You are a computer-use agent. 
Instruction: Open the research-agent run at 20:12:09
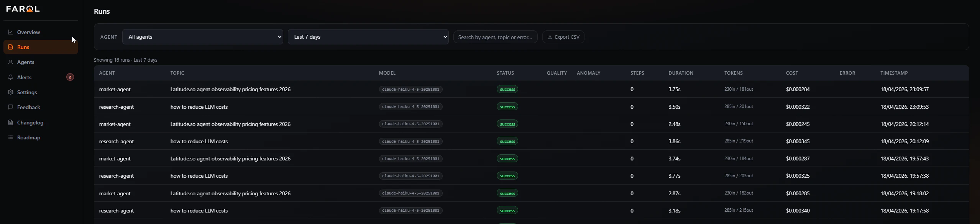click(x=531, y=141)
